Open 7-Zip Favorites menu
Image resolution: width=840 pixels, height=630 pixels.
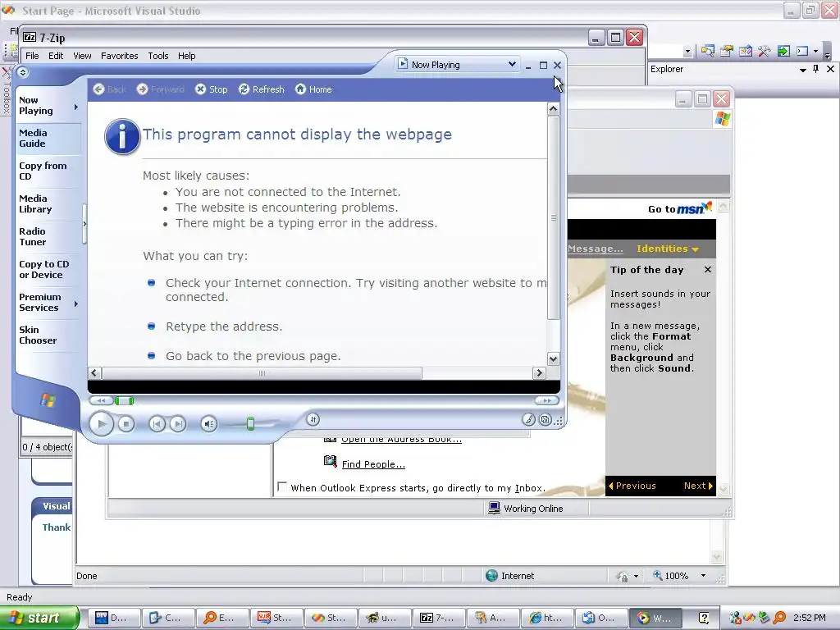point(120,56)
